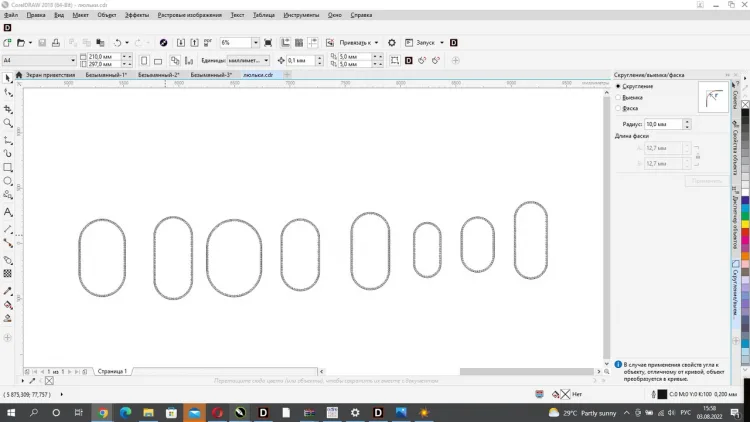Choose the Фаска radio option
Screen dimensions: 750x422
coord(627,108)
